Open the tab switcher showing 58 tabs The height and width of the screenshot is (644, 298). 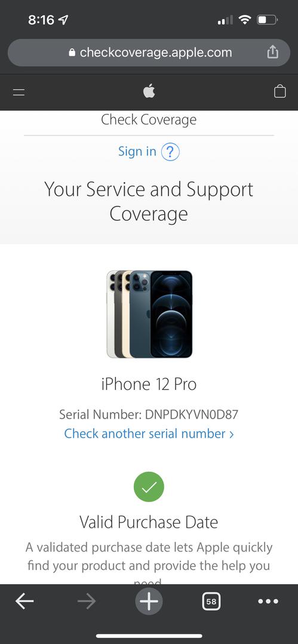(211, 601)
